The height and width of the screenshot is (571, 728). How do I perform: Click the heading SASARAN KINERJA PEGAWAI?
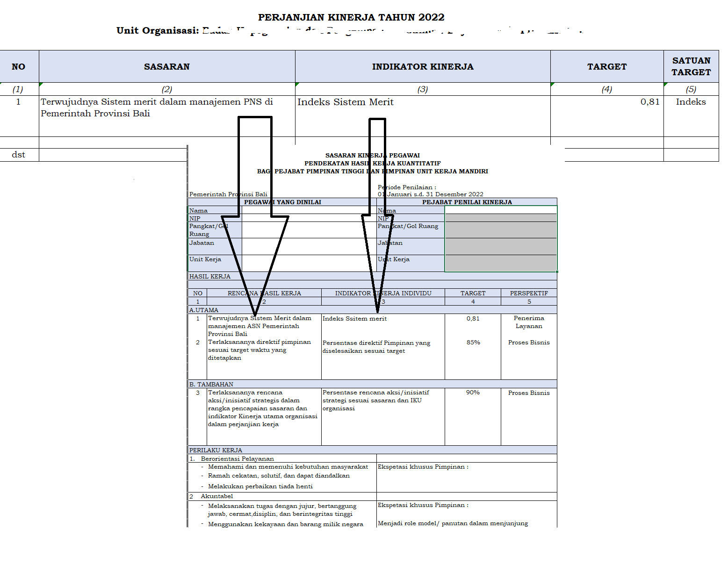pos(373,155)
